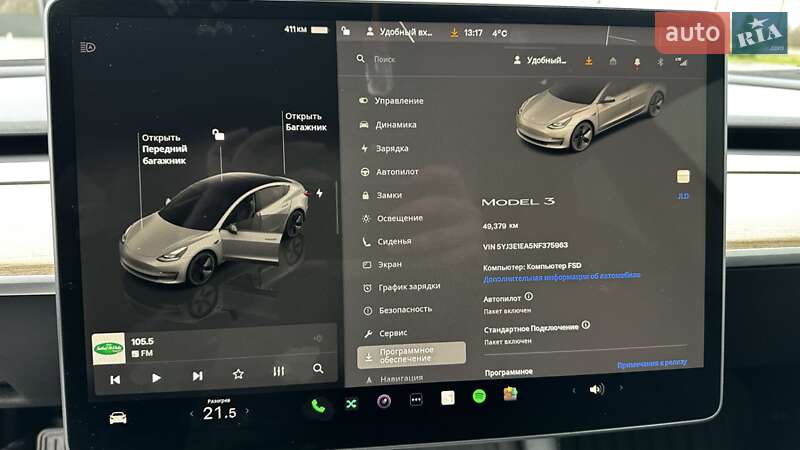
Task: Tap the blue link under the yellow icon
Action: [x=683, y=196]
